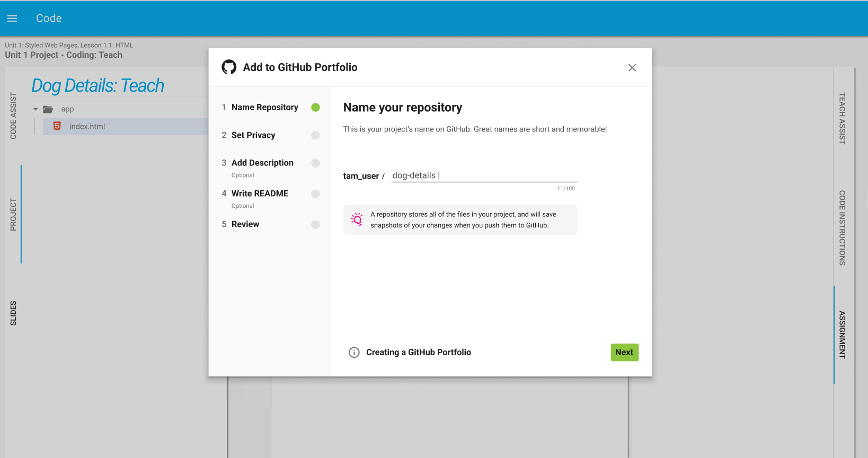This screenshot has height=458, width=868.
Task: Open the PROJECT side tab
Action: [x=13, y=215]
